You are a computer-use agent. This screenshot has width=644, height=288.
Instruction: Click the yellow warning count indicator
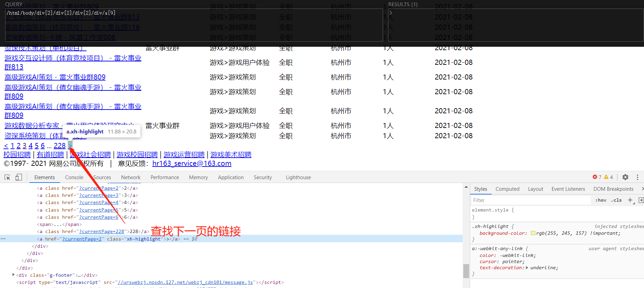click(608, 177)
